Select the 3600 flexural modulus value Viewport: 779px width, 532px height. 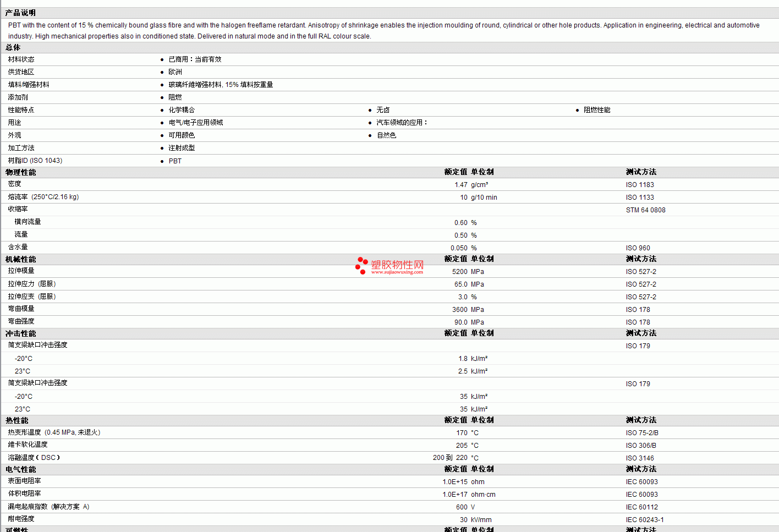coord(460,310)
